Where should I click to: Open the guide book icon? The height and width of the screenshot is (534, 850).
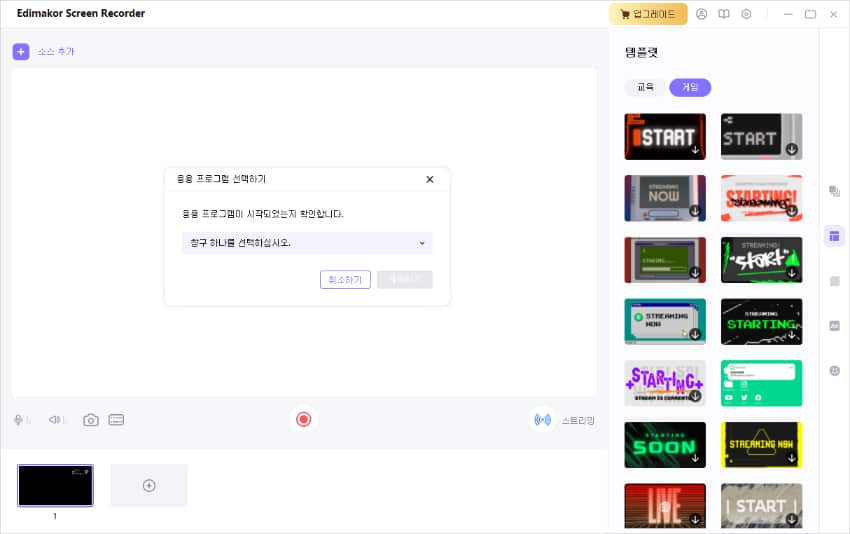click(x=724, y=14)
